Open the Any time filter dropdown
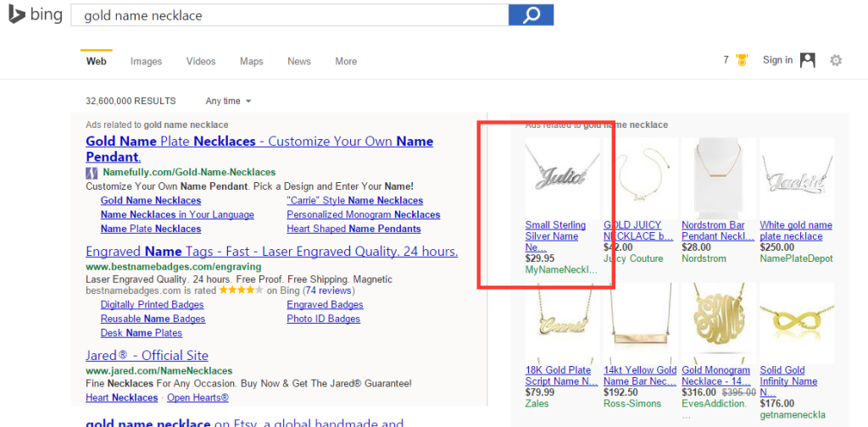 tap(228, 101)
